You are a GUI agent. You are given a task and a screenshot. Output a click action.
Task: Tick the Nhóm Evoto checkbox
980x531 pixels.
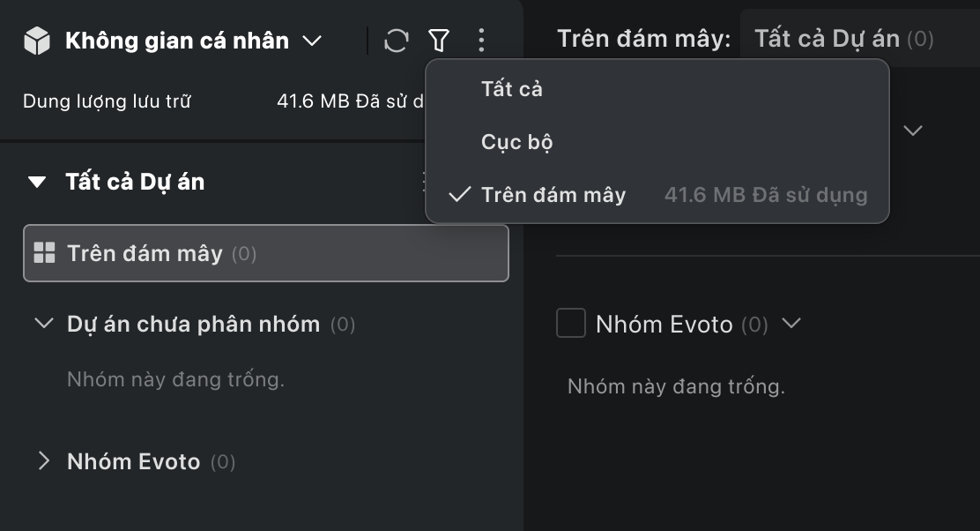tap(571, 324)
